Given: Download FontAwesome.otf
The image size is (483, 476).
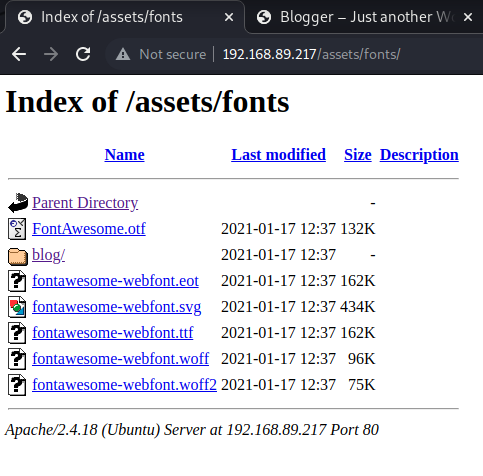Looking at the screenshot, I should click(89, 229).
